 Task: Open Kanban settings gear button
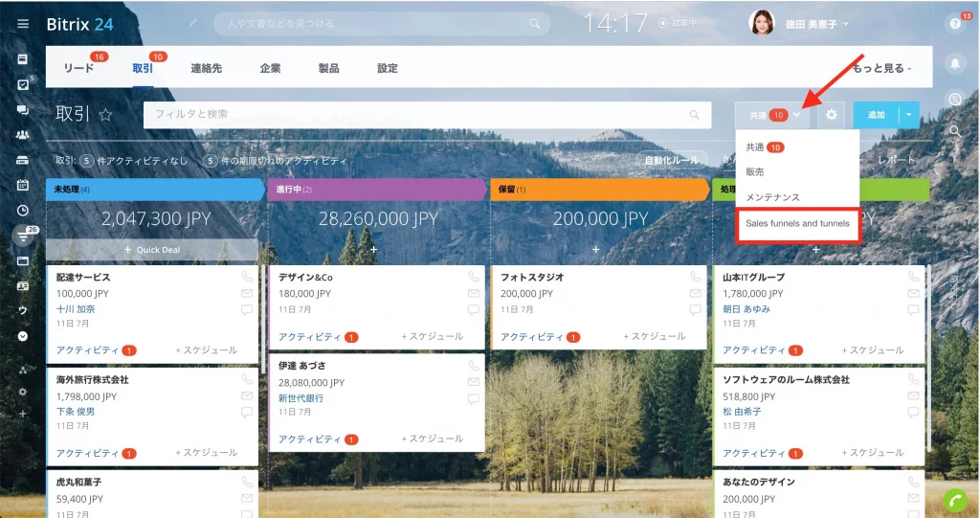[831, 115]
